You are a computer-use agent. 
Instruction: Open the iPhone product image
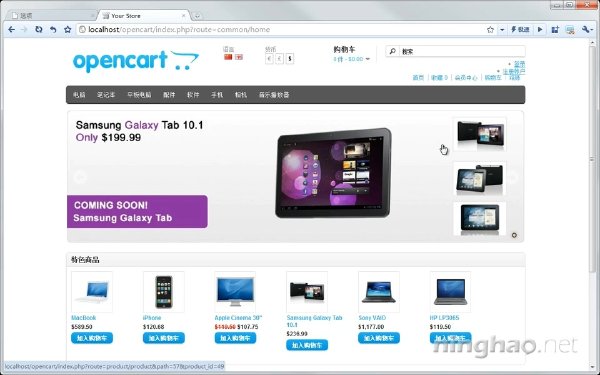tap(164, 292)
